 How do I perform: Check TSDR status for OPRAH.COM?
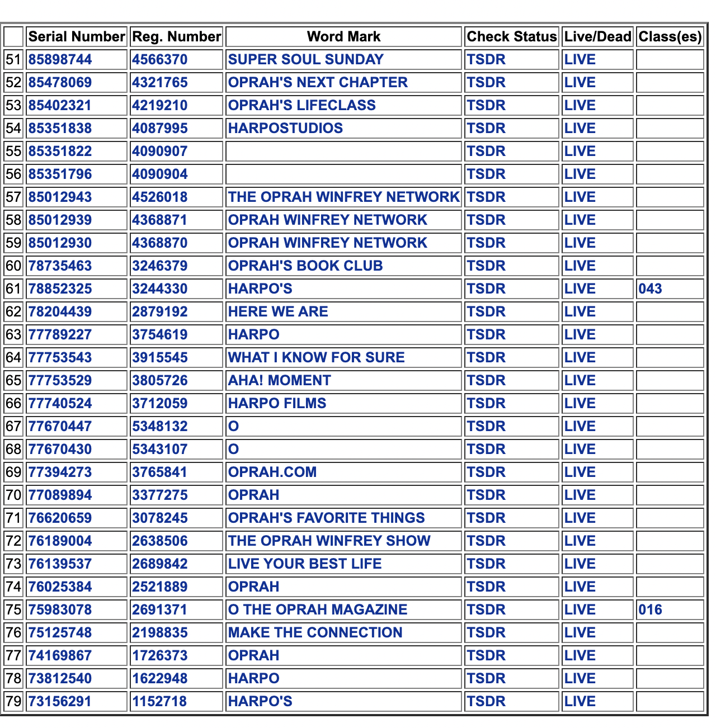[x=486, y=472]
